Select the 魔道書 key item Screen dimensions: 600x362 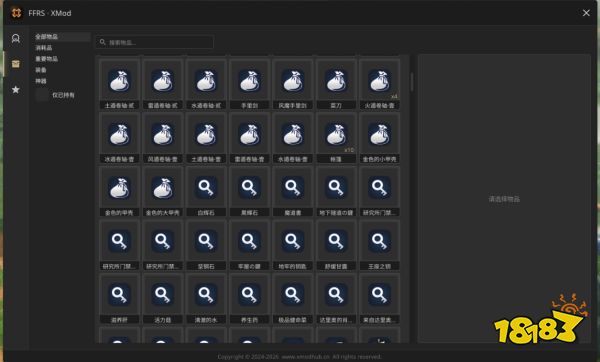click(x=293, y=191)
